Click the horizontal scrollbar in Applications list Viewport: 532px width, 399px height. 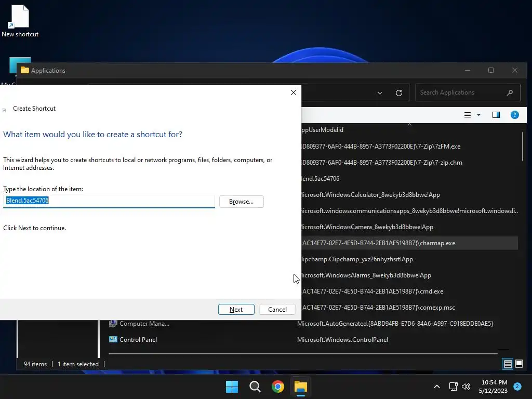point(303,353)
